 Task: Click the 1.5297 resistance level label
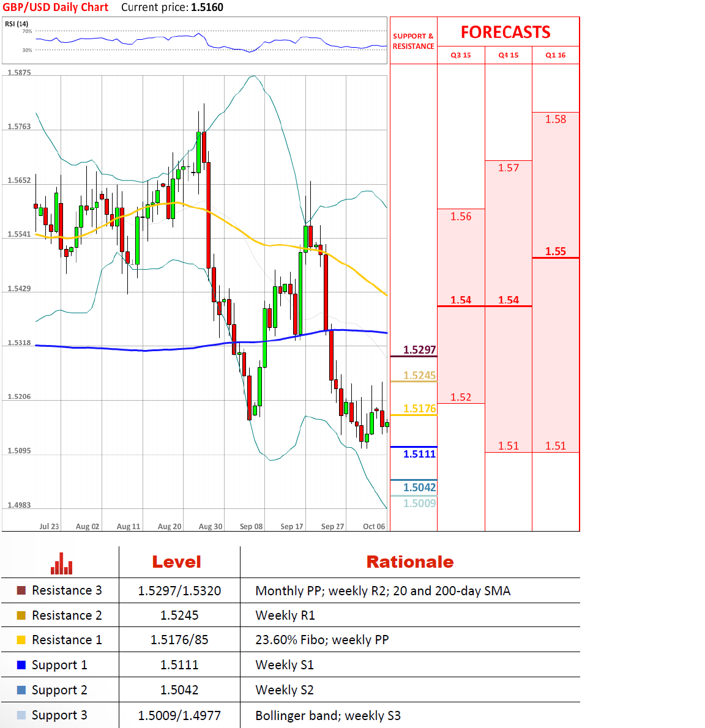point(419,349)
